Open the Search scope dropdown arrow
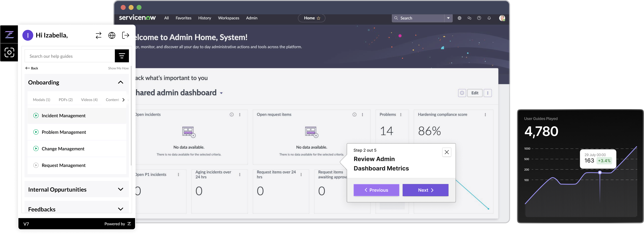Screen dimensions: 644x235 click(x=448, y=18)
